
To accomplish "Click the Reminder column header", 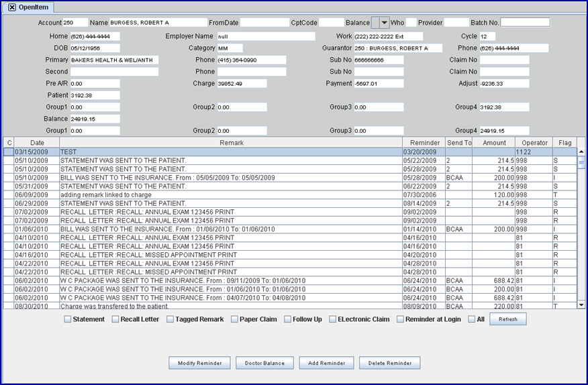I will [x=424, y=142].
